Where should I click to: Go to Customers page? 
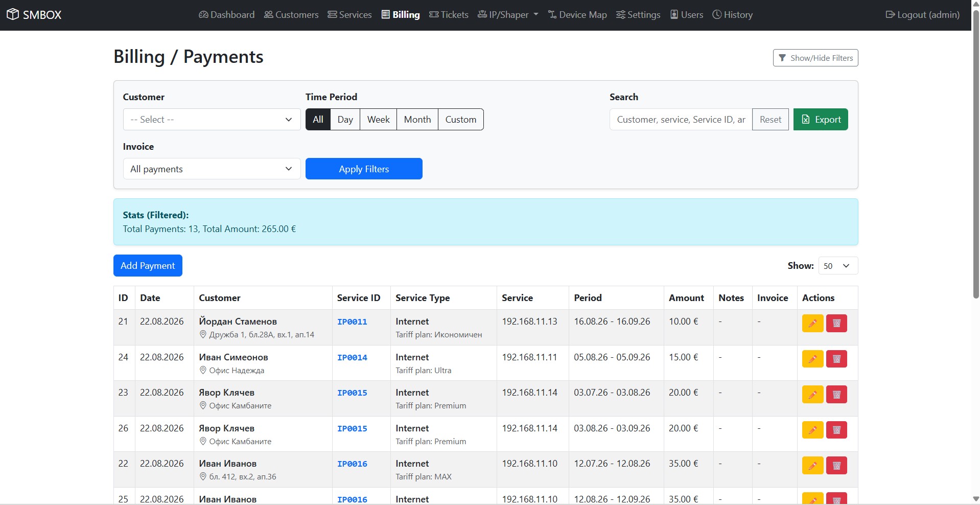(291, 15)
